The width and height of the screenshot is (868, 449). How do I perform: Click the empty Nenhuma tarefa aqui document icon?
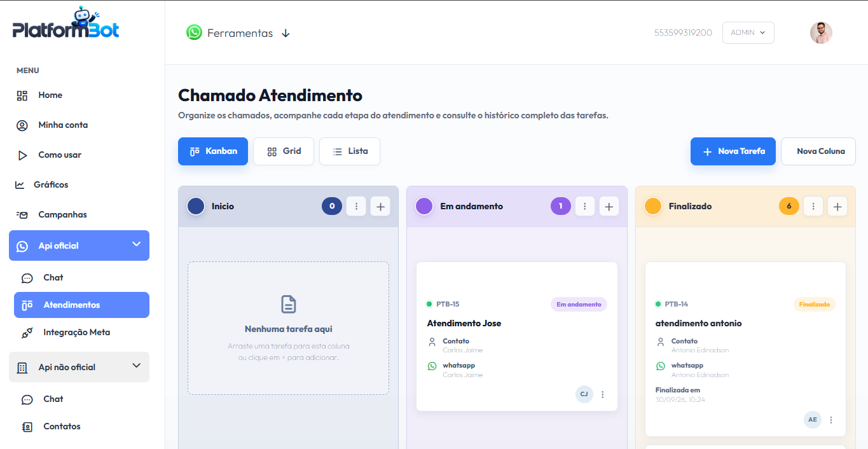289,304
